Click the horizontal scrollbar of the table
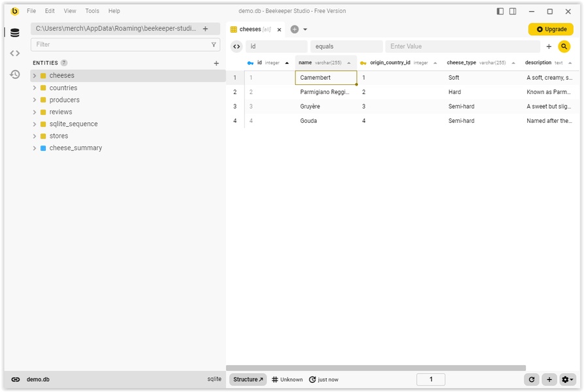 click(376, 368)
